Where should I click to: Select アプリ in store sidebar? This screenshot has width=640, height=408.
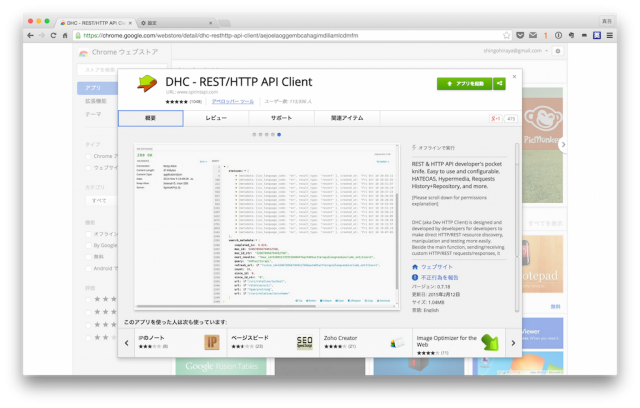(x=98, y=88)
